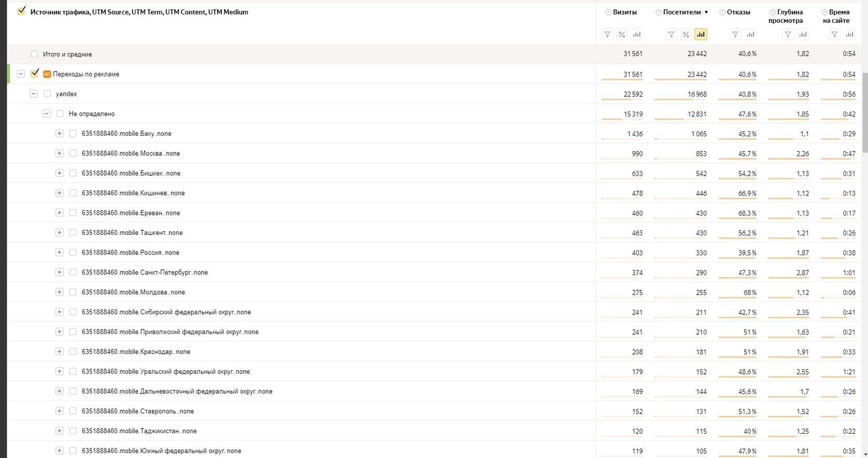Viewport: 868px width, 458px height.
Task: Click the Переходы по рекламе row label
Action: pos(86,74)
